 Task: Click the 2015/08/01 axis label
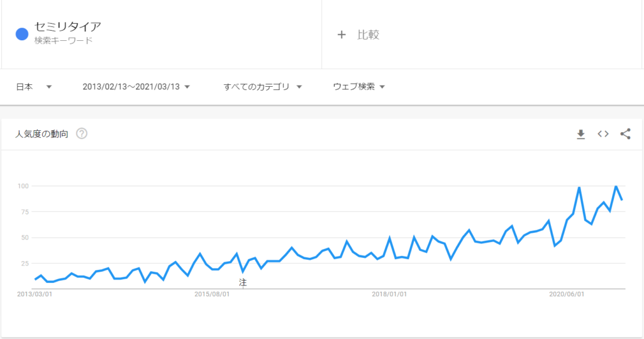pyautogui.click(x=212, y=294)
